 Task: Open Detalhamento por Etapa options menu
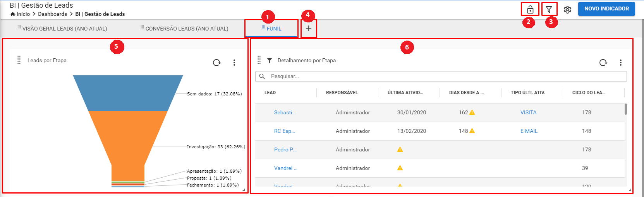(x=621, y=63)
